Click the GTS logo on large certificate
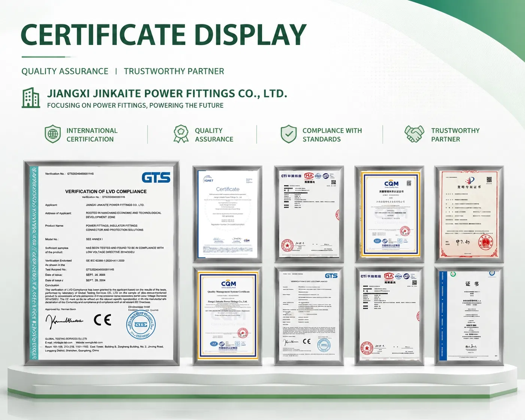Screen dimensions: 525x420 [x=156, y=177]
